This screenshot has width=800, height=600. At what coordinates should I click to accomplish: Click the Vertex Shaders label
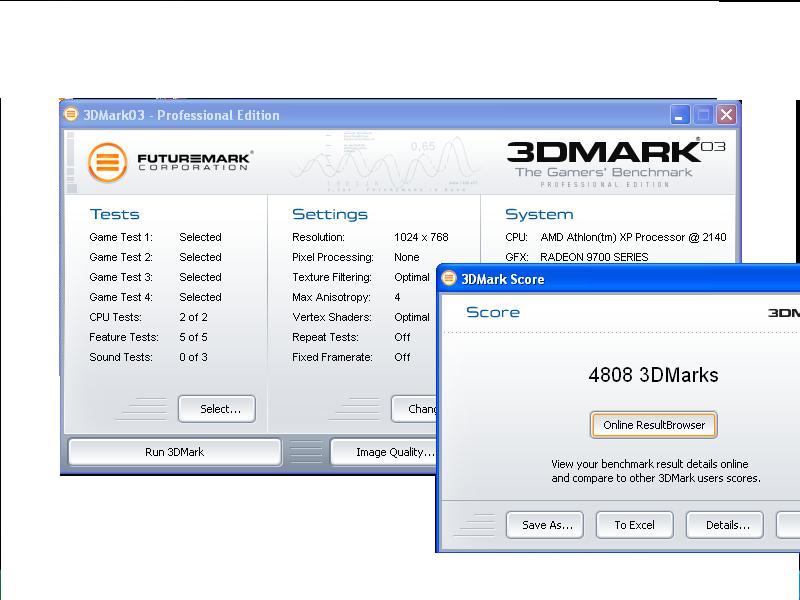(332, 317)
